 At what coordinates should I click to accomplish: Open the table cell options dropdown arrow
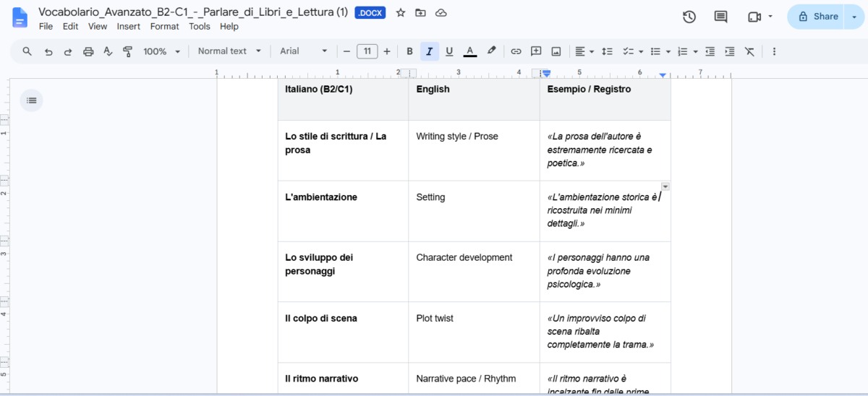(x=665, y=186)
